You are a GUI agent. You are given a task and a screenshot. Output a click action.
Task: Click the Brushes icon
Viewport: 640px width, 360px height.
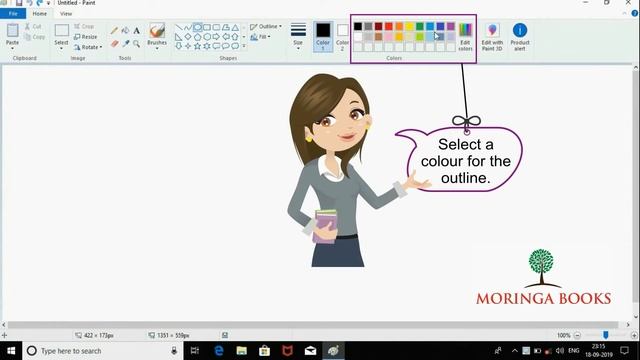(157, 31)
